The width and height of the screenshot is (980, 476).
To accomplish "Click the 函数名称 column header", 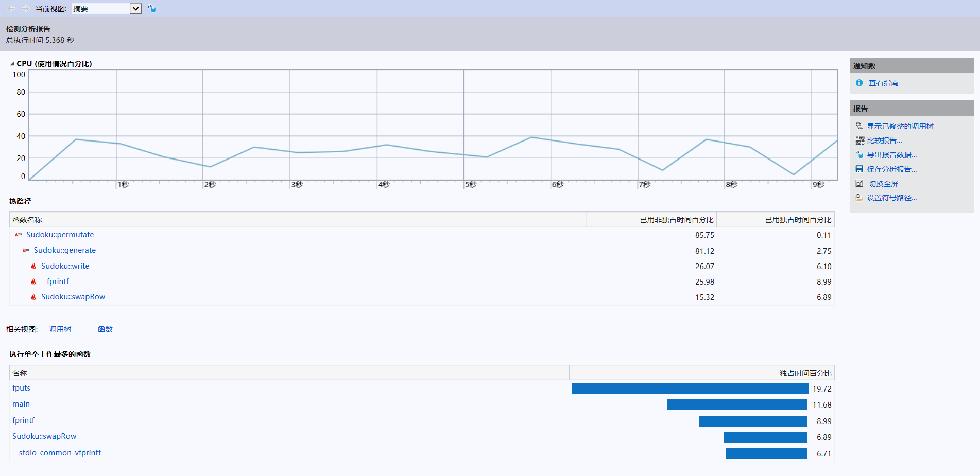I will coord(298,220).
